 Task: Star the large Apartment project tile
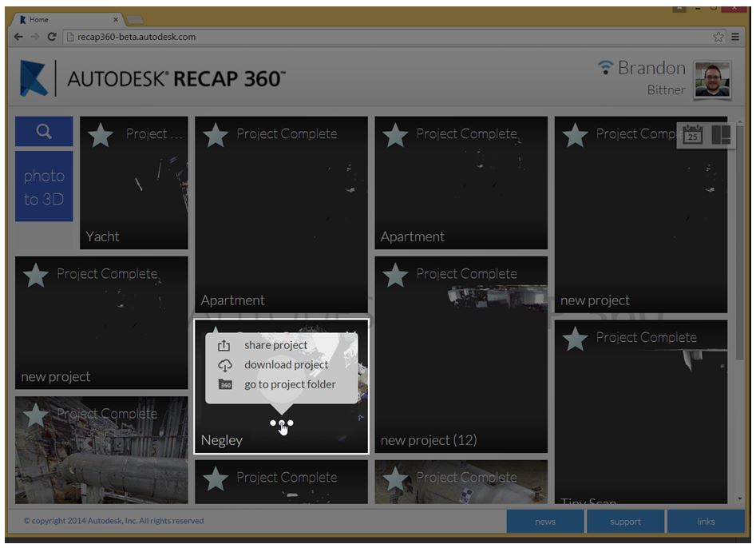coord(216,135)
